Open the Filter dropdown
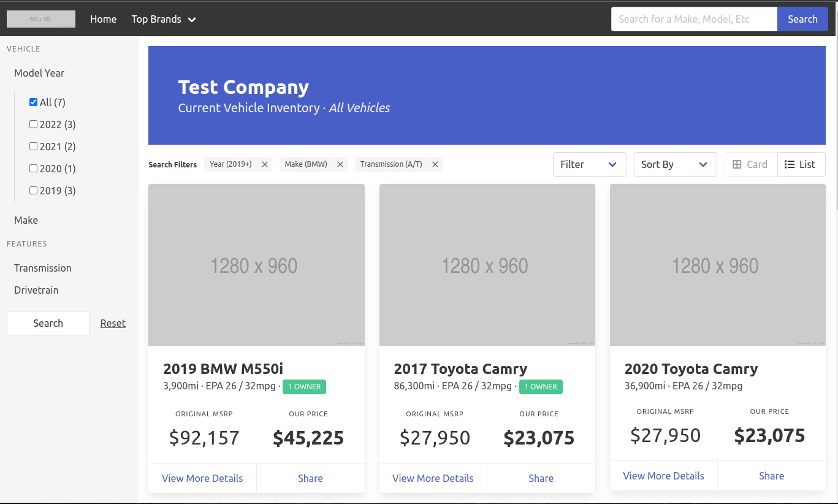The height and width of the screenshot is (504, 838). [x=589, y=164]
